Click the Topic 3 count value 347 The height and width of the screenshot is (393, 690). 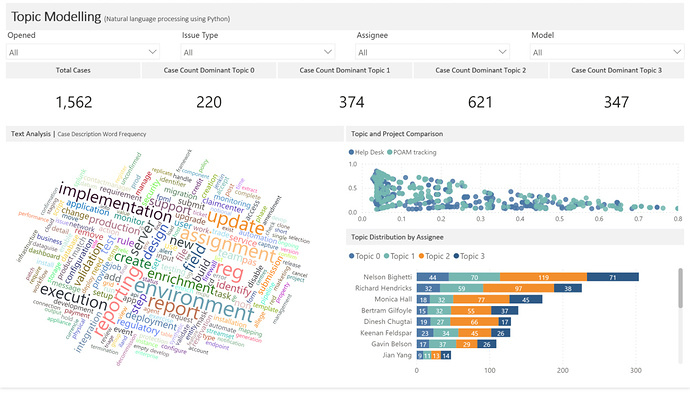pyautogui.click(x=617, y=103)
